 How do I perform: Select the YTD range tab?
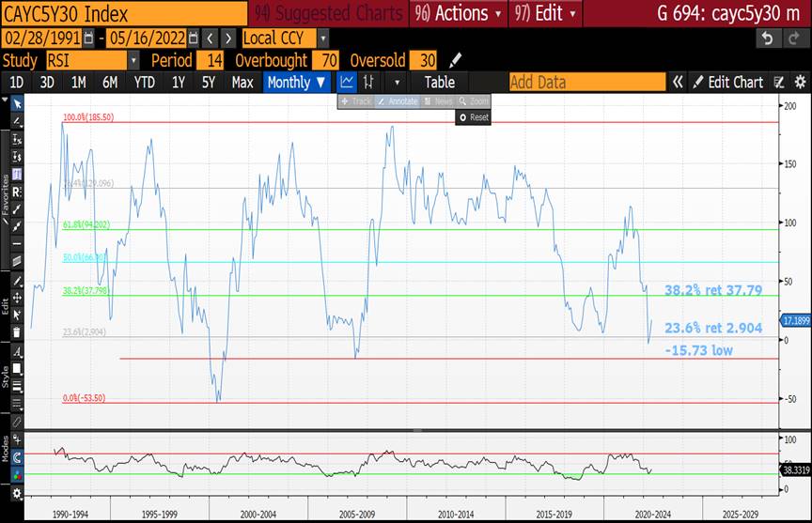click(144, 83)
